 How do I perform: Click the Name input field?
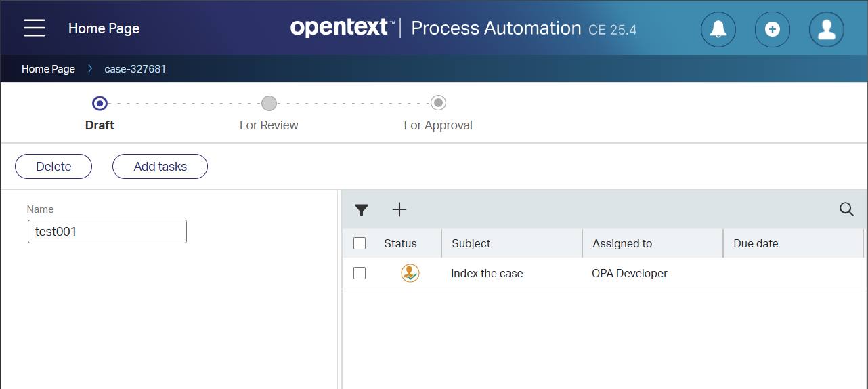pos(107,232)
